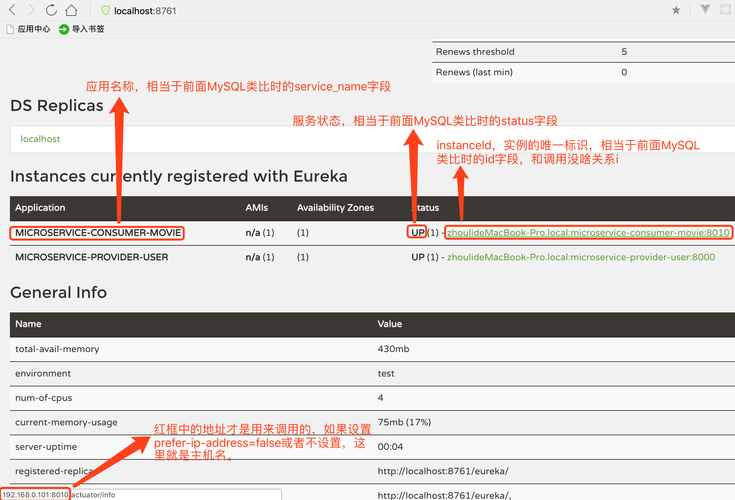Viewport: 735px width, 500px height.
Task: Click the browser forward arrow
Action: tap(31, 10)
